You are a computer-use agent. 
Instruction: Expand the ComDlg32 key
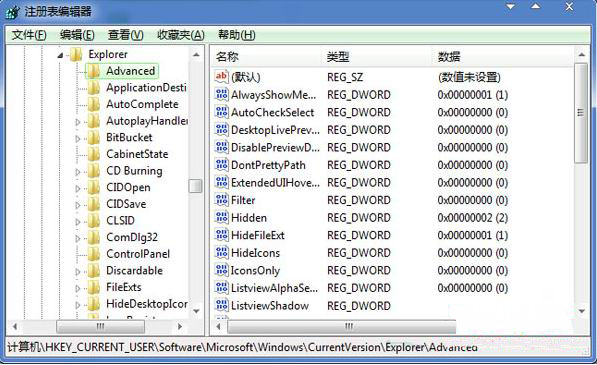[x=78, y=238]
